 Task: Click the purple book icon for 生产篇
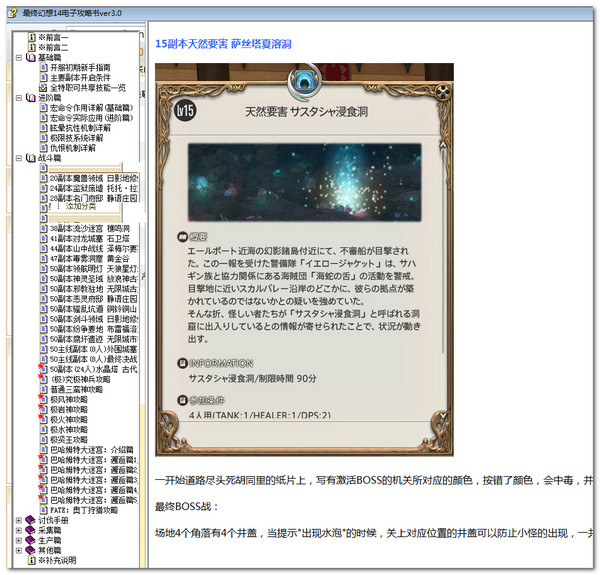(30, 540)
